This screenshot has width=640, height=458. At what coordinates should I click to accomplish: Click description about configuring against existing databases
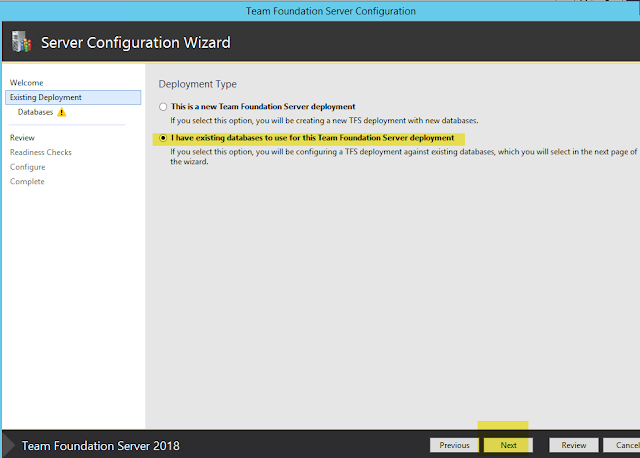pyautogui.click(x=403, y=157)
